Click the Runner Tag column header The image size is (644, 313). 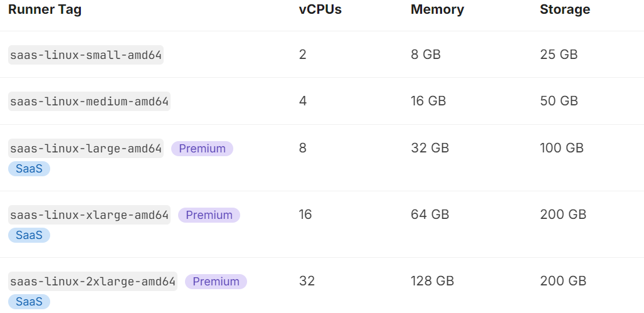pos(45,9)
